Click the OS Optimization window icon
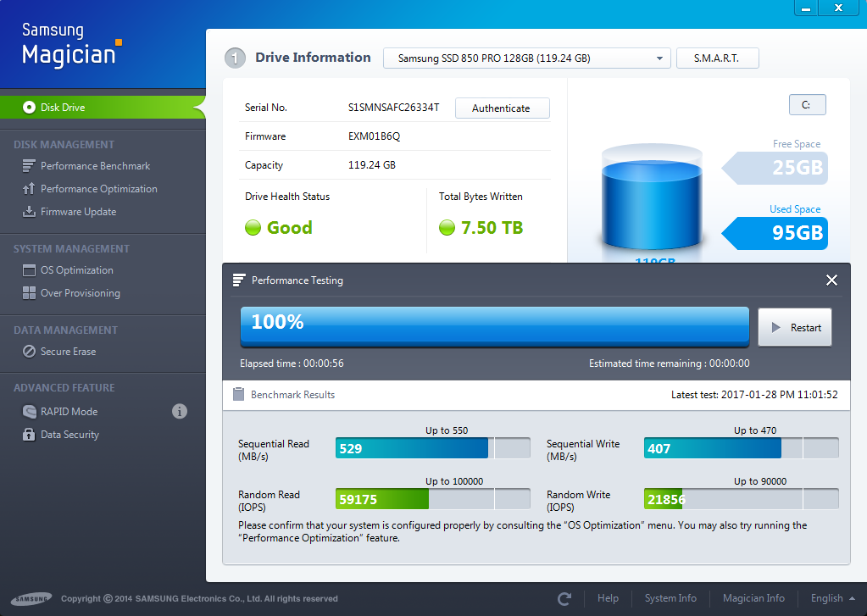867x616 pixels. click(29, 270)
